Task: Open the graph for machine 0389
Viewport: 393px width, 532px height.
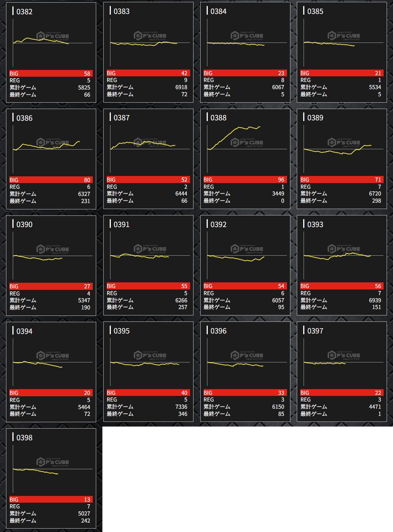Action: click(x=343, y=149)
